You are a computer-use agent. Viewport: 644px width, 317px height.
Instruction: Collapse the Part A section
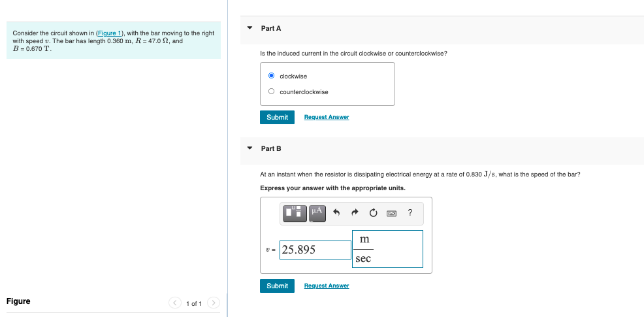pos(250,28)
